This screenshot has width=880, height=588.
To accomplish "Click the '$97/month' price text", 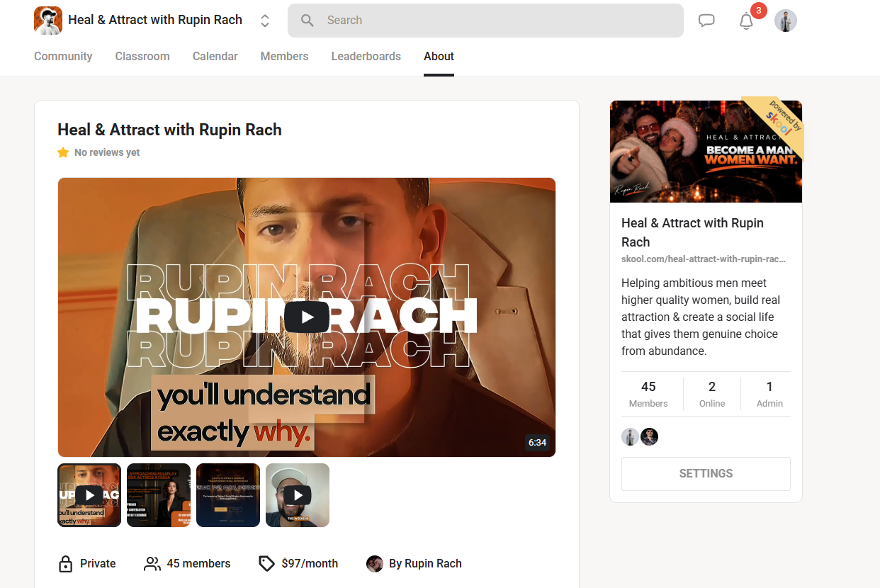I will coord(310,564).
